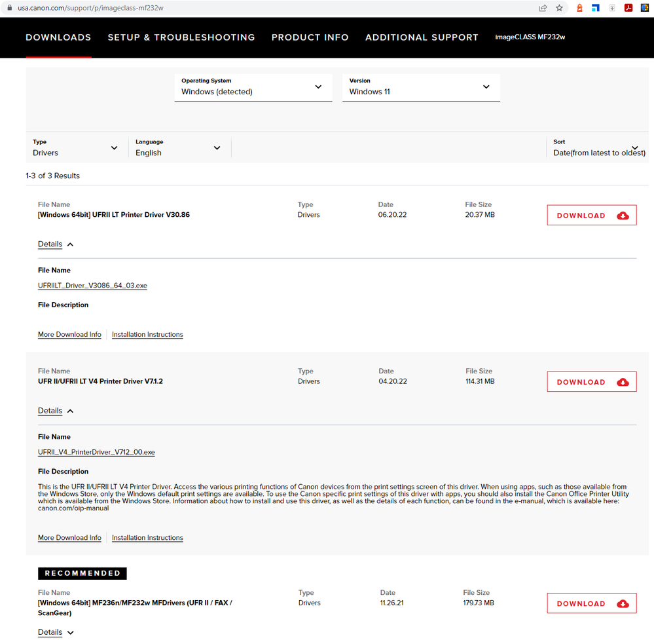
Task: Click the site lock icon in address bar
Action: point(9,8)
